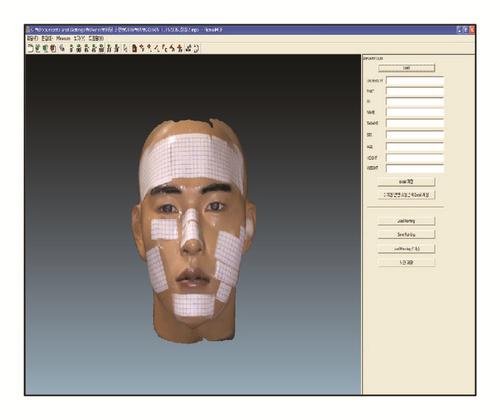
Task: Click the red cylinder icon in the toolbar
Action: (53, 49)
